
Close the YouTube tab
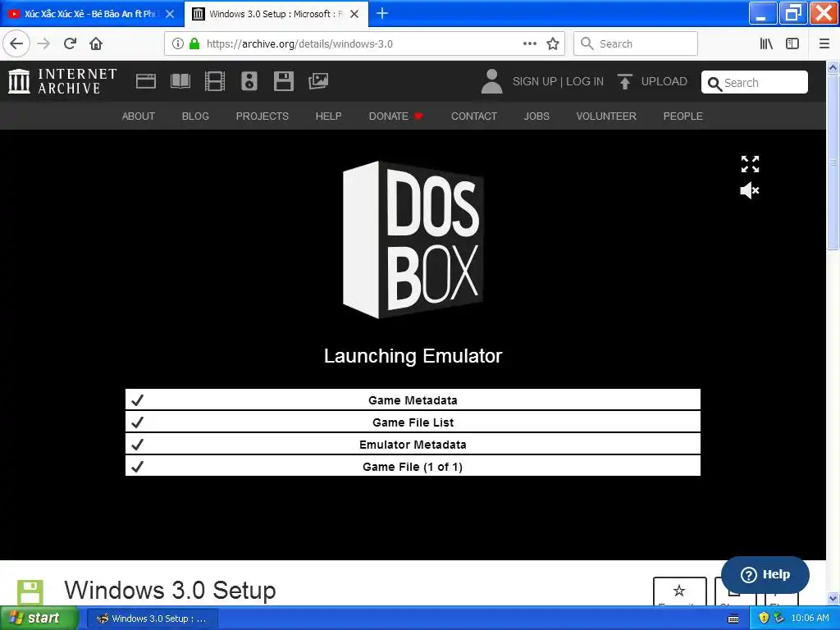point(170,14)
